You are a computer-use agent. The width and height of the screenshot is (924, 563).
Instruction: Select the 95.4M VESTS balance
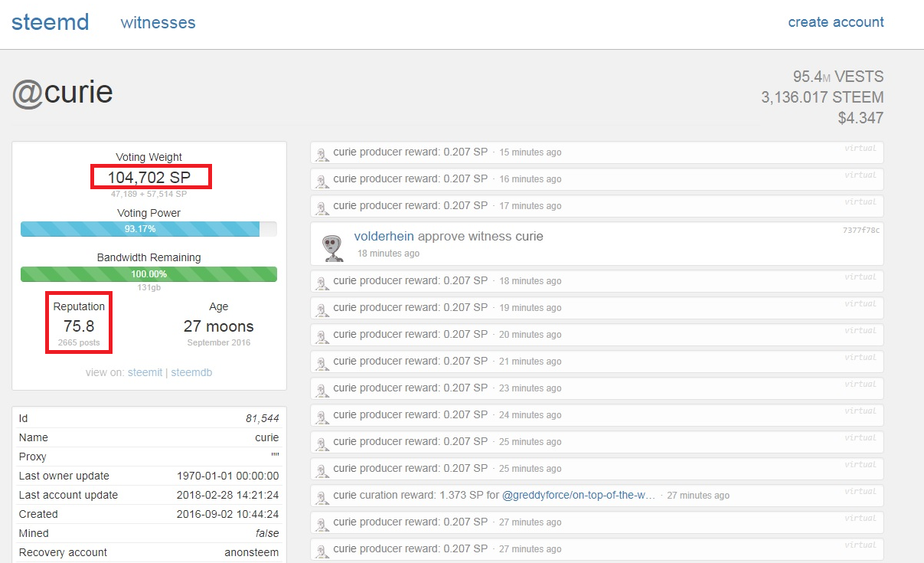pyautogui.click(x=838, y=77)
